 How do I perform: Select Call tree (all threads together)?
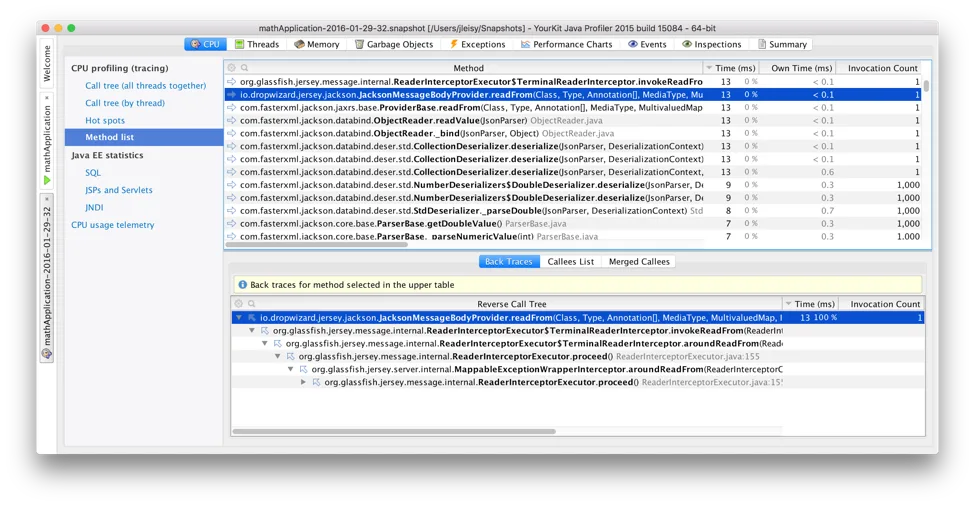point(146,86)
